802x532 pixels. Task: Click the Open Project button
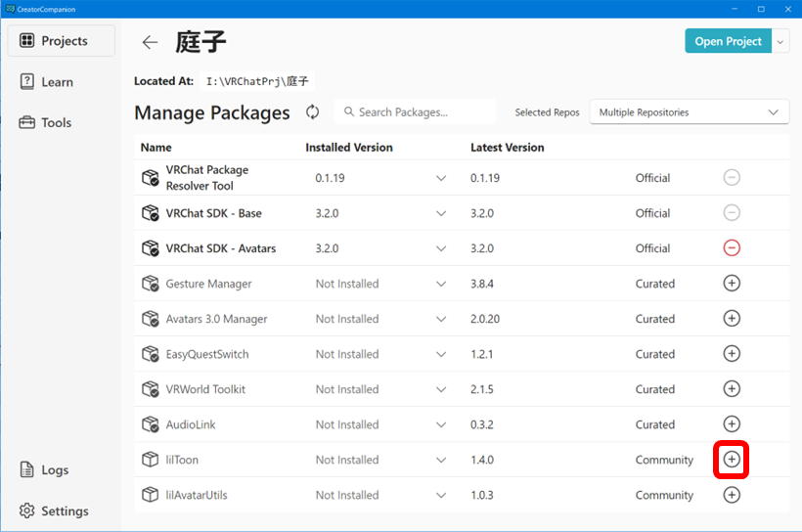tap(728, 41)
